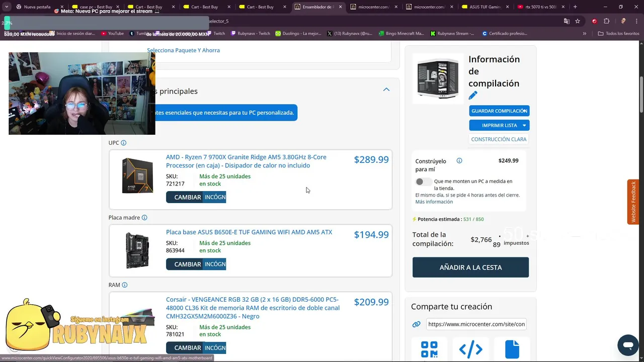
Task: Toggle the Constrúyelo para mí switch
Action: pos(424,182)
